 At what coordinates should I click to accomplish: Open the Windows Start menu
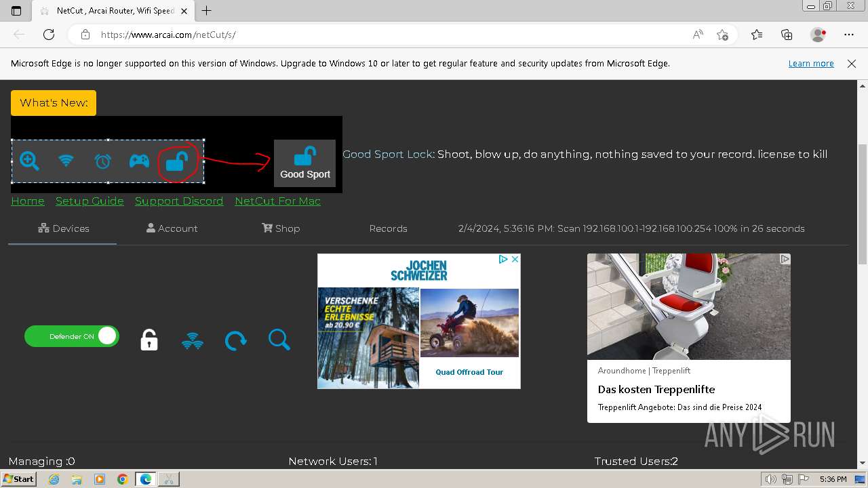pos(18,479)
